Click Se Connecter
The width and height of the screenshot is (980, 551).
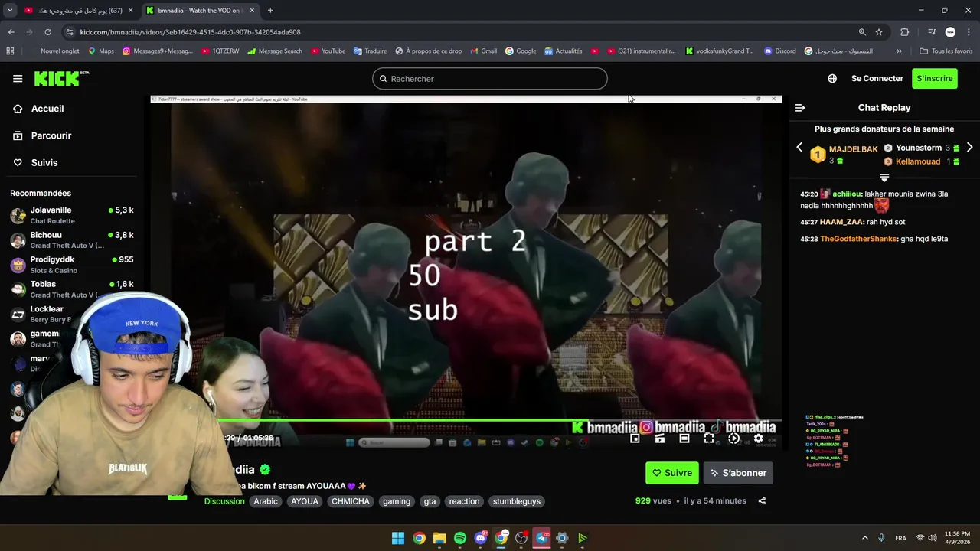point(877,78)
